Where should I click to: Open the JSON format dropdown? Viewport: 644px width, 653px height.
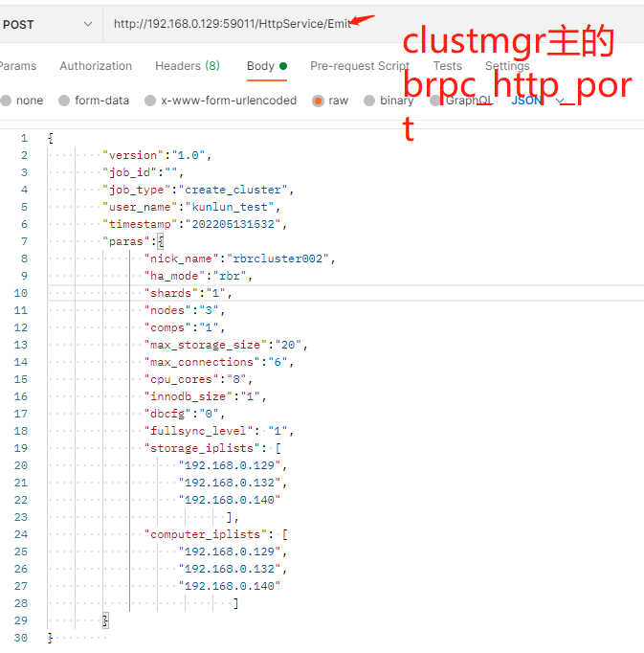537,101
